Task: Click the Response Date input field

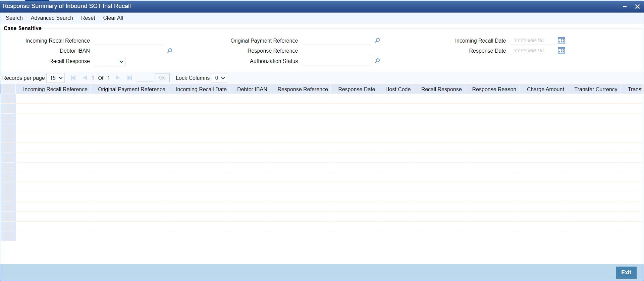Action: [533, 51]
